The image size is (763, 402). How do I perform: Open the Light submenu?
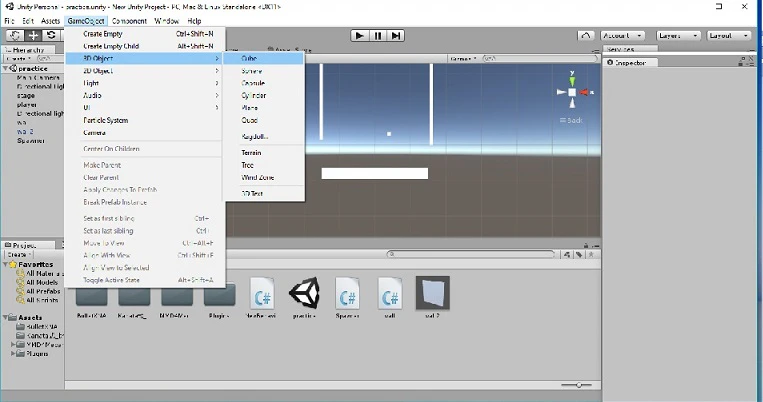point(145,83)
